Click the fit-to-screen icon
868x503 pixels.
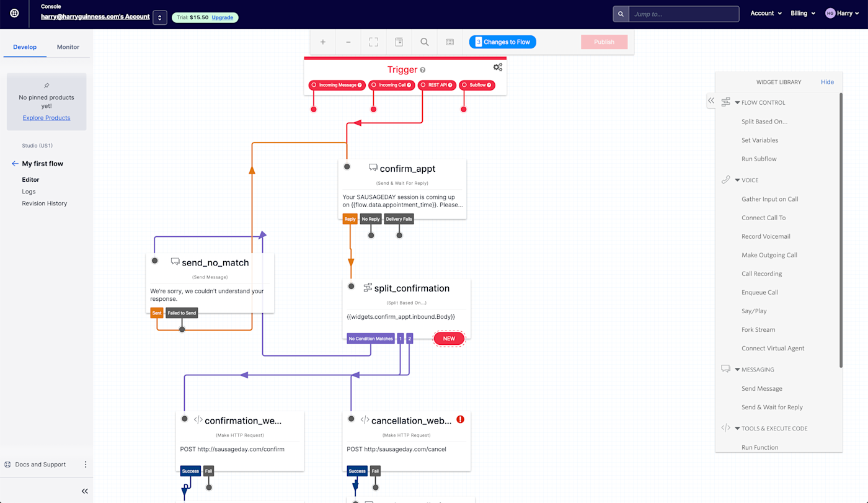pos(374,42)
